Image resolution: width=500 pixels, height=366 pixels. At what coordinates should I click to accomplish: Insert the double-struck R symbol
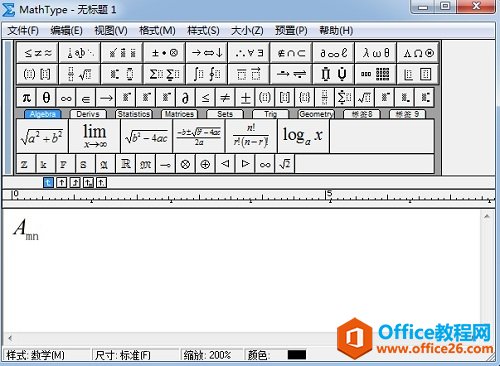pos(126,164)
